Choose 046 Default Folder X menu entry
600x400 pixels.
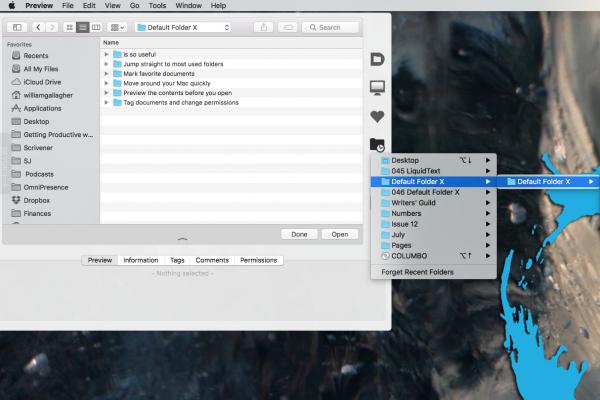click(434, 192)
